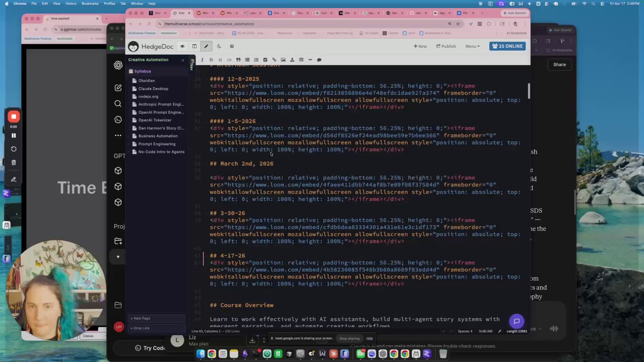Create a new note with the New button
The width and height of the screenshot is (644, 362).
pos(420,46)
